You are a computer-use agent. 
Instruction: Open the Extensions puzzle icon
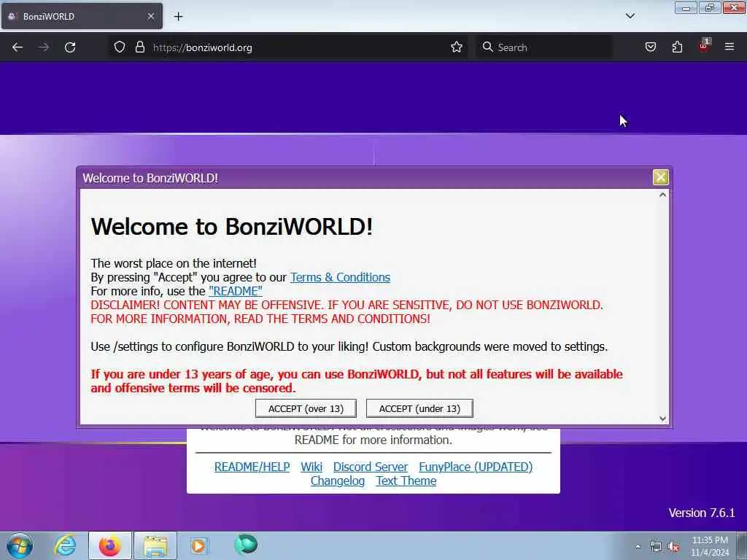(x=677, y=47)
